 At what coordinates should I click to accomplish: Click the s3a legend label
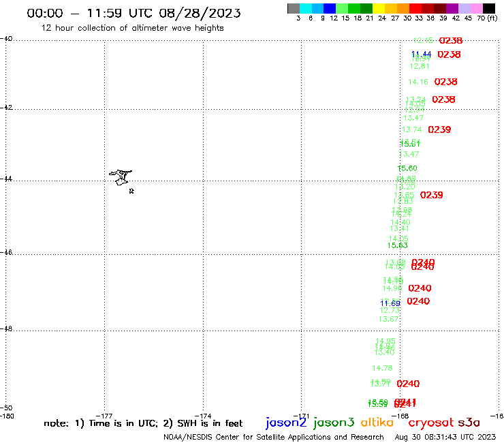469,423
